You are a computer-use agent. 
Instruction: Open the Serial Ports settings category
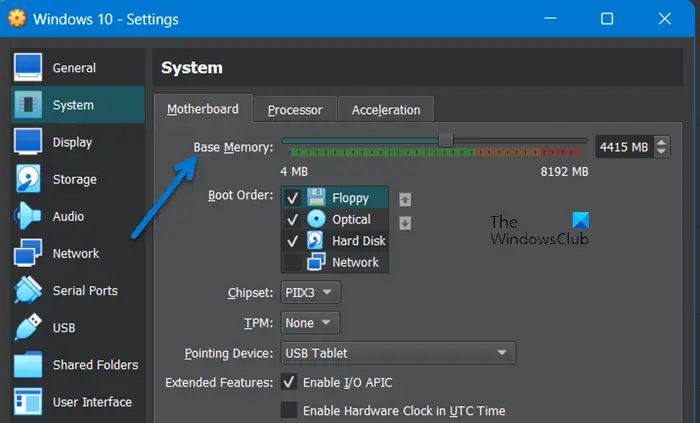point(78,290)
